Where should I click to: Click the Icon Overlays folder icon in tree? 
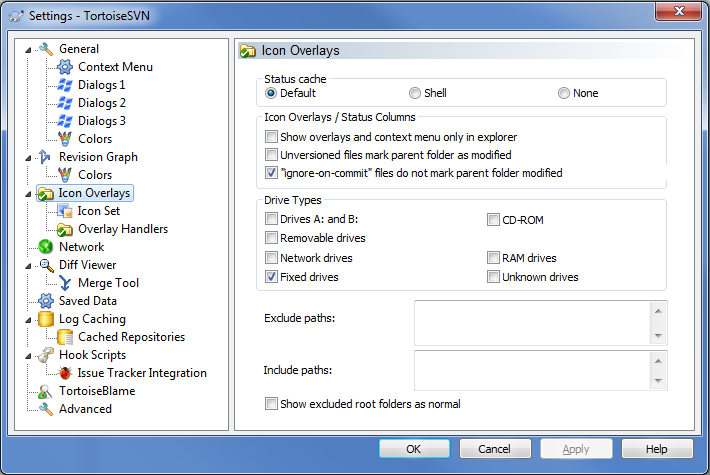tap(46, 193)
